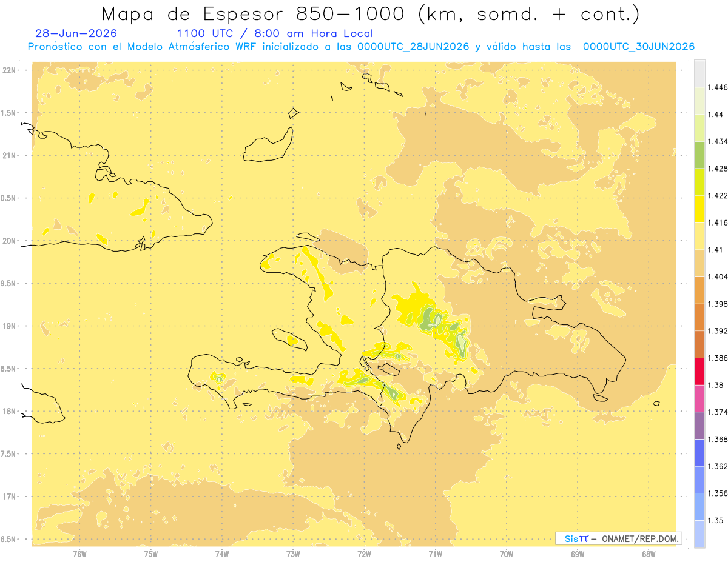The image size is (728, 562).
Task: Click the '76W' longitude label
Action: 79,554
